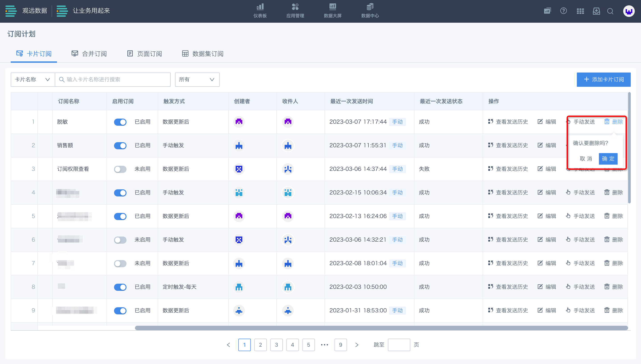Enable subscription switch in row 7
The height and width of the screenshot is (364, 641).
pos(120,263)
